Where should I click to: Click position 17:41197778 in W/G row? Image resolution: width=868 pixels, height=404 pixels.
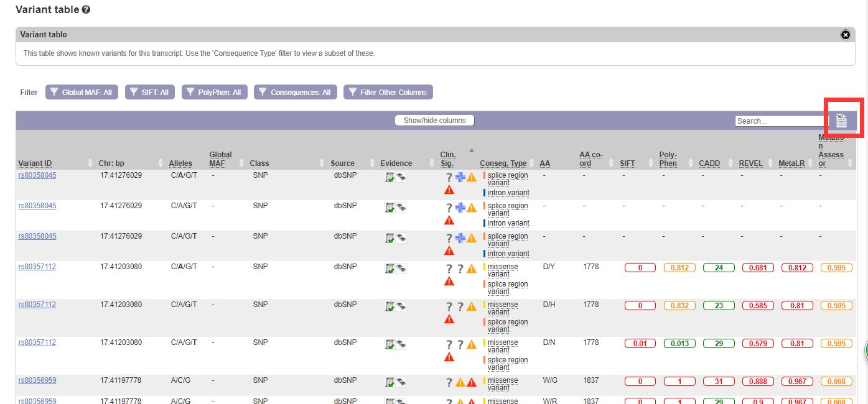pos(121,380)
